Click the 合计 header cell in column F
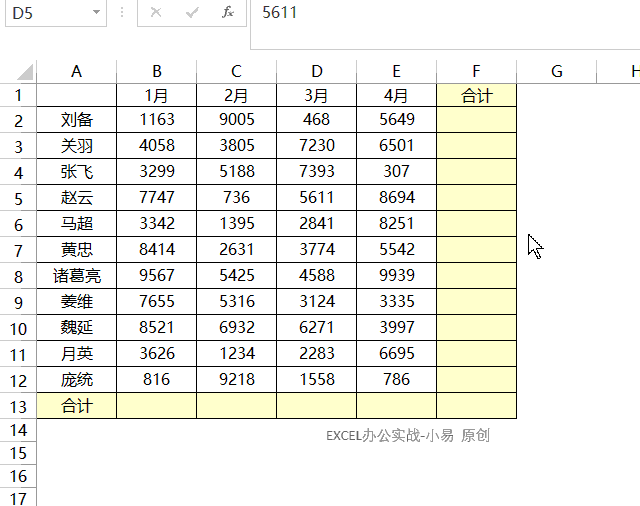 pos(476,95)
